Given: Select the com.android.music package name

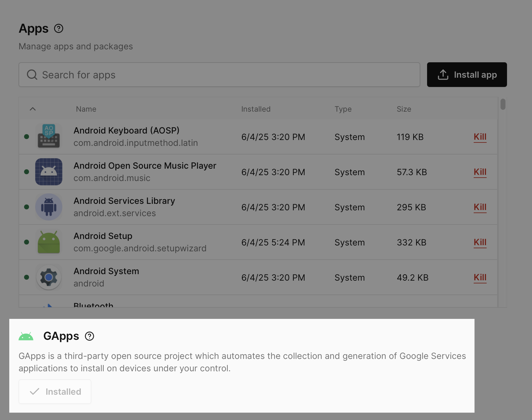Looking at the screenshot, I should (112, 178).
